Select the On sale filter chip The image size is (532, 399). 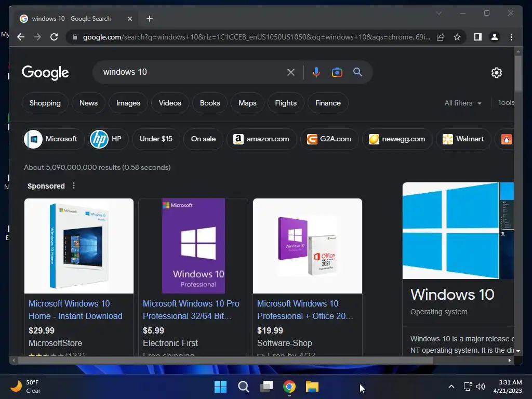203,139
